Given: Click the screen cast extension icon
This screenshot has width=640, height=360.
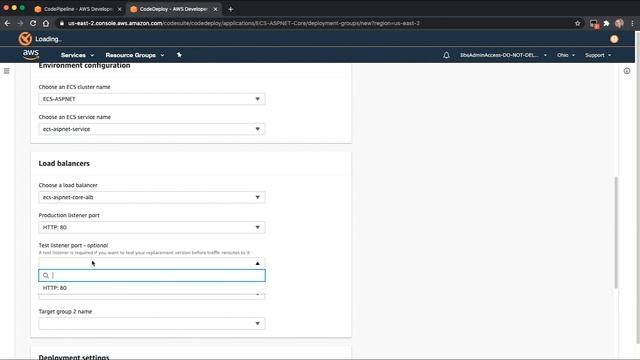Looking at the screenshot, I should 594,24.
